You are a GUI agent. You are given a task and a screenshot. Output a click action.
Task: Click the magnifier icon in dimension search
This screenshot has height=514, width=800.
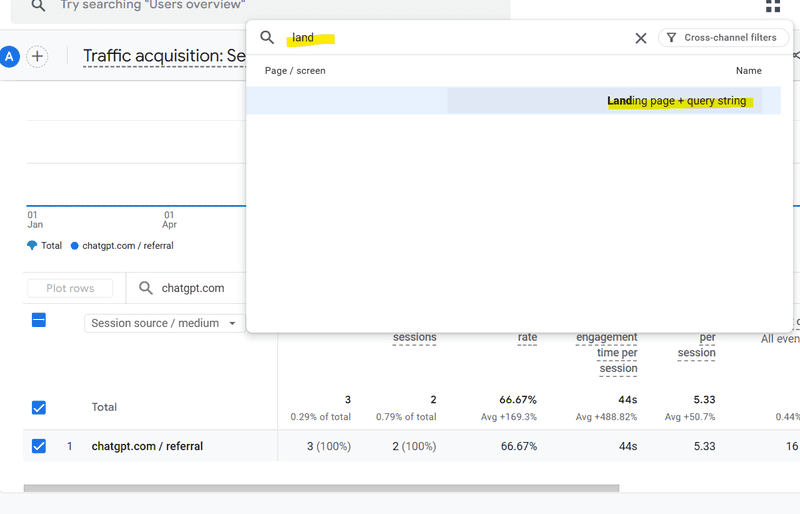click(267, 37)
